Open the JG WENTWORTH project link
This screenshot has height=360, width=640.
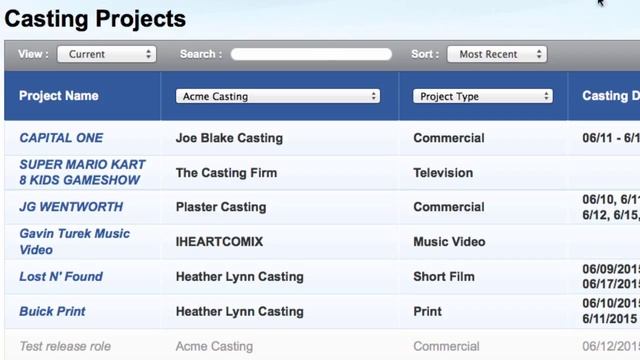coord(71,207)
